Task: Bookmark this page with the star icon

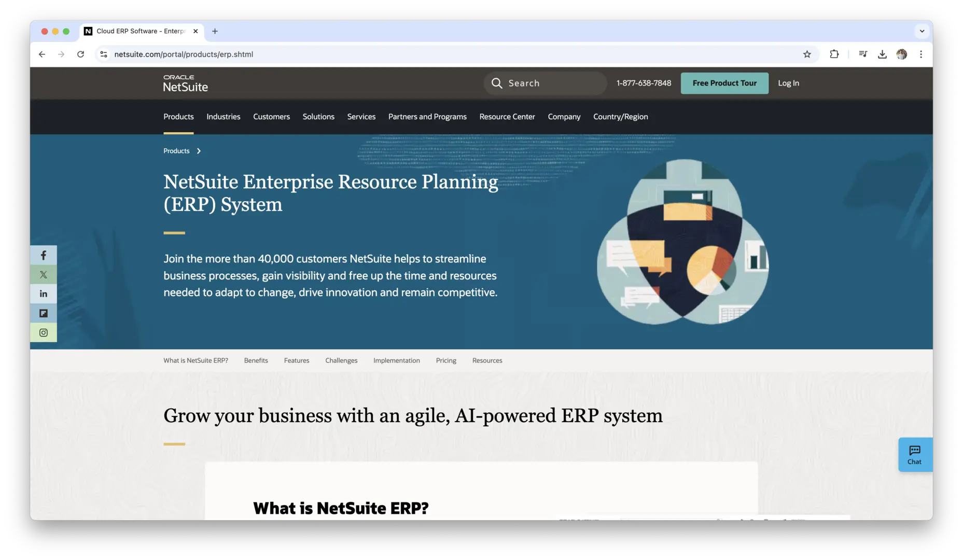Action: pyautogui.click(x=807, y=54)
